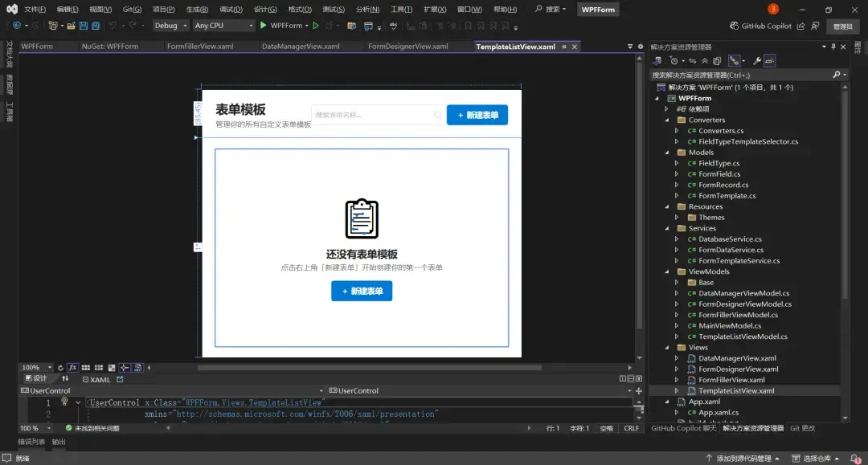
Task: Switch to 设计 design pane button
Action: point(36,379)
